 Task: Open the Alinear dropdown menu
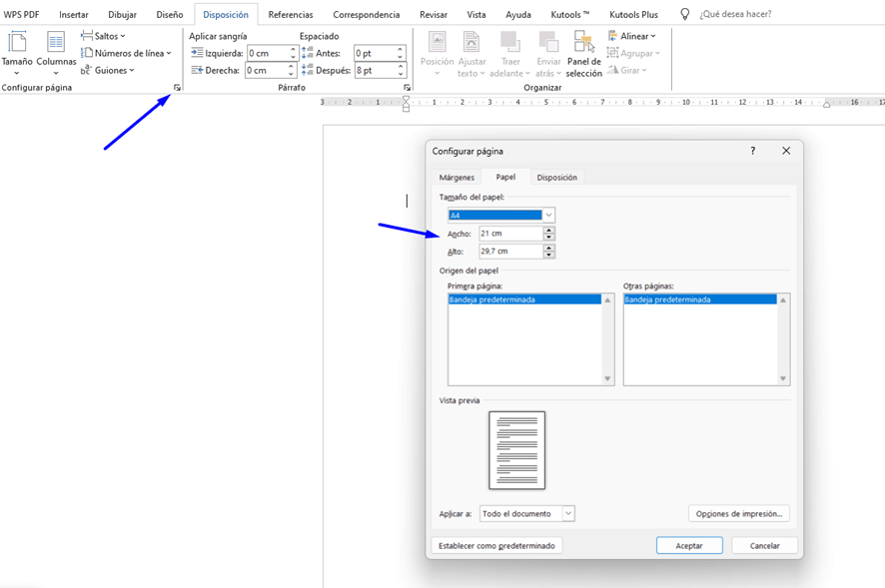tap(633, 34)
